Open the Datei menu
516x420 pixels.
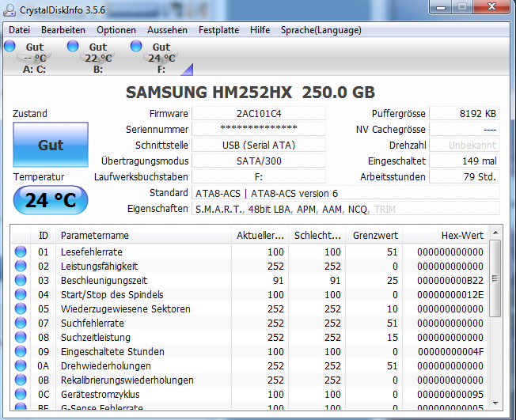coord(20,30)
